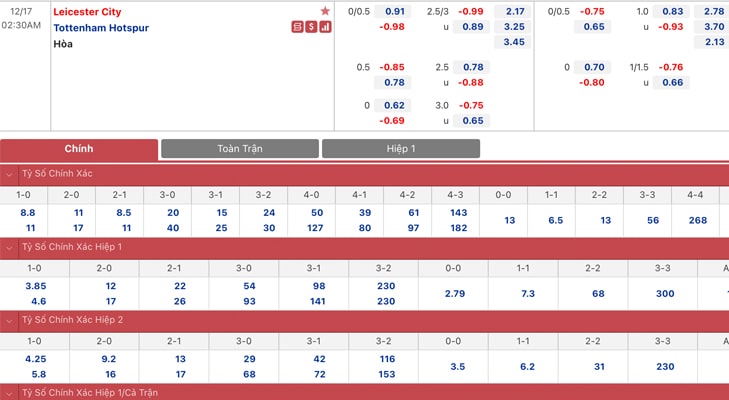Switch to the Toàn Trận tab
The width and height of the screenshot is (729, 400).
(239, 148)
